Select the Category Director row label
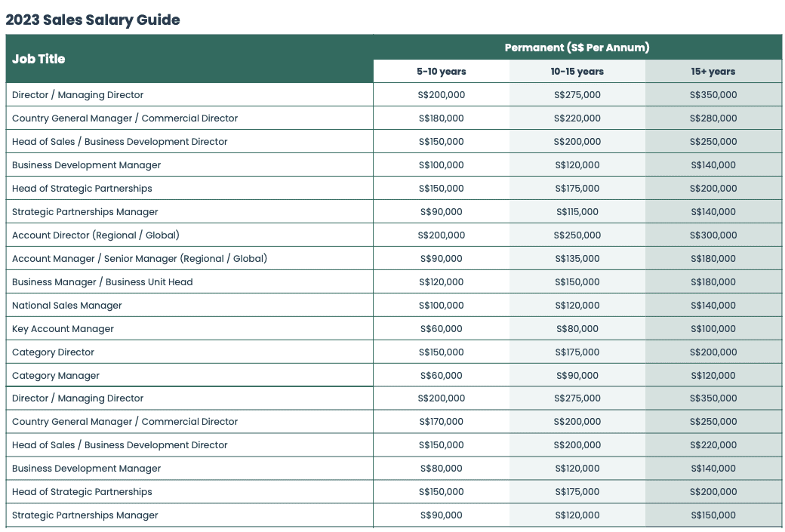Viewport: 785px width, 532px height. click(x=54, y=352)
